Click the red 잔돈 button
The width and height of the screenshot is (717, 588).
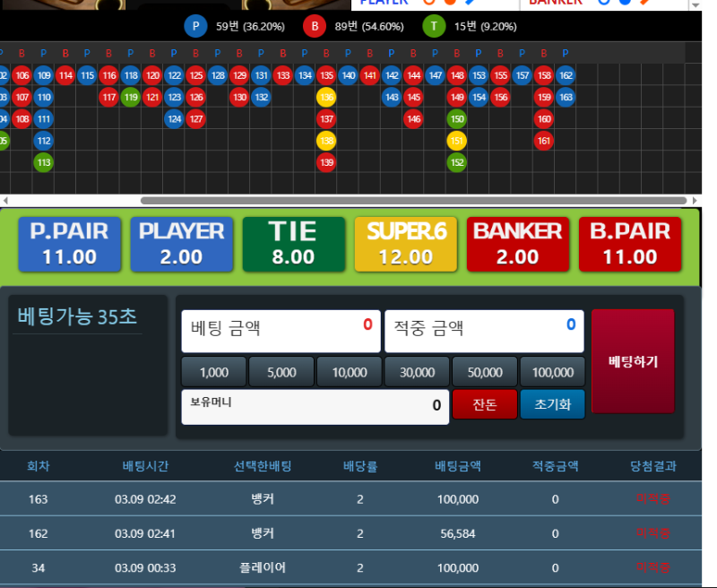(485, 404)
